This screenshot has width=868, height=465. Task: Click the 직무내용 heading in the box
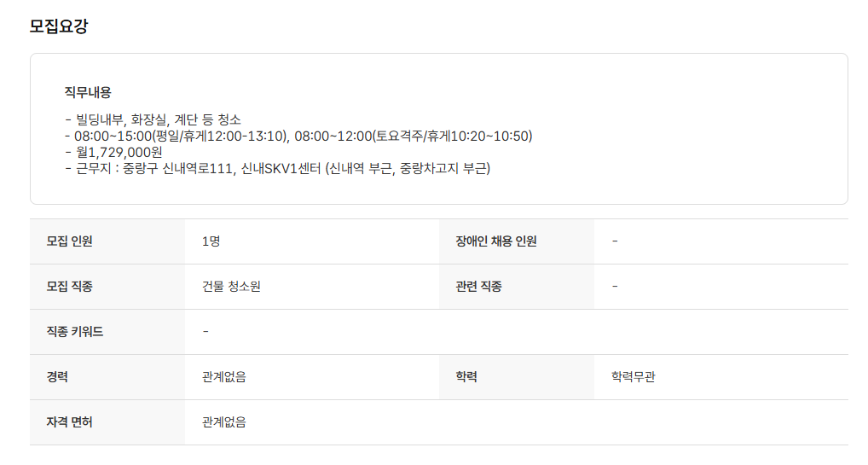pos(88,92)
